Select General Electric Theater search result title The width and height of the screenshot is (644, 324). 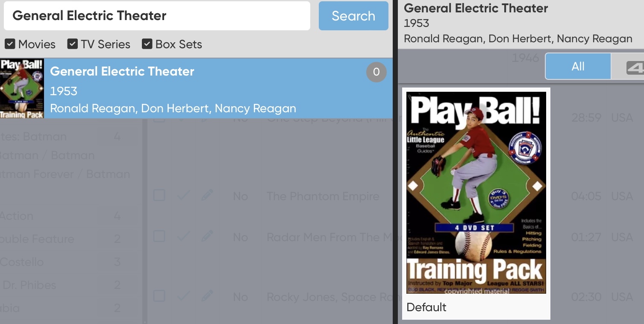coord(122,71)
